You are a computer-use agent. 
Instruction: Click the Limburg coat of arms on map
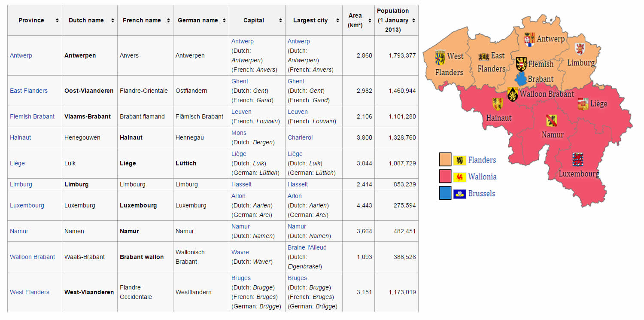[580, 49]
